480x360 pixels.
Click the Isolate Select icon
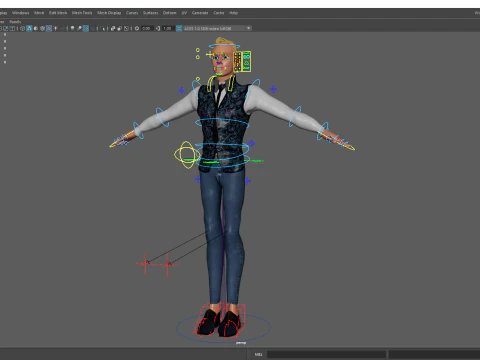coord(103,28)
